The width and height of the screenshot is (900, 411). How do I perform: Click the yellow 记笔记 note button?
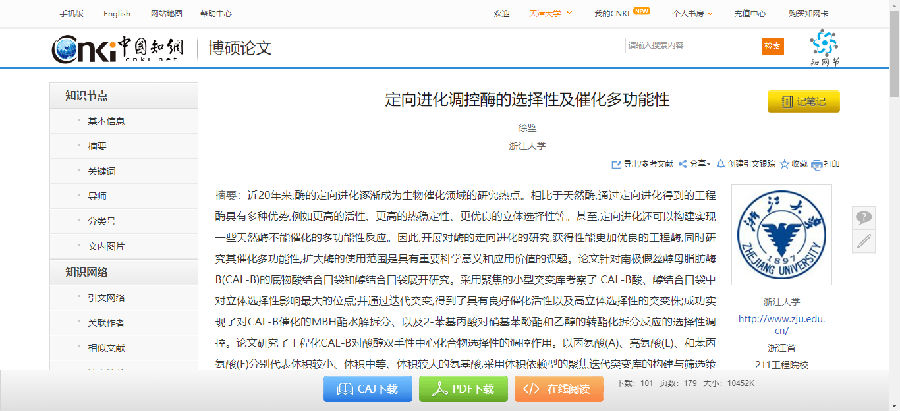[x=804, y=102]
